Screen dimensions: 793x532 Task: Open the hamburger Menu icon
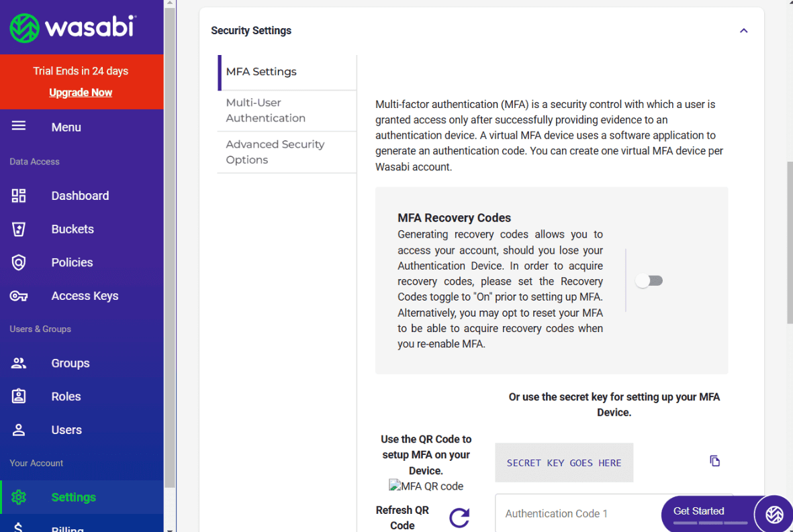(x=19, y=126)
